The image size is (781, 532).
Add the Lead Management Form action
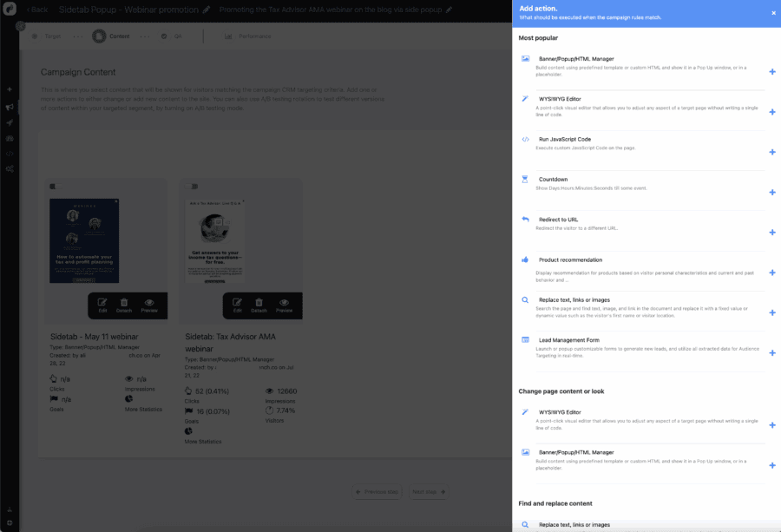(x=771, y=353)
